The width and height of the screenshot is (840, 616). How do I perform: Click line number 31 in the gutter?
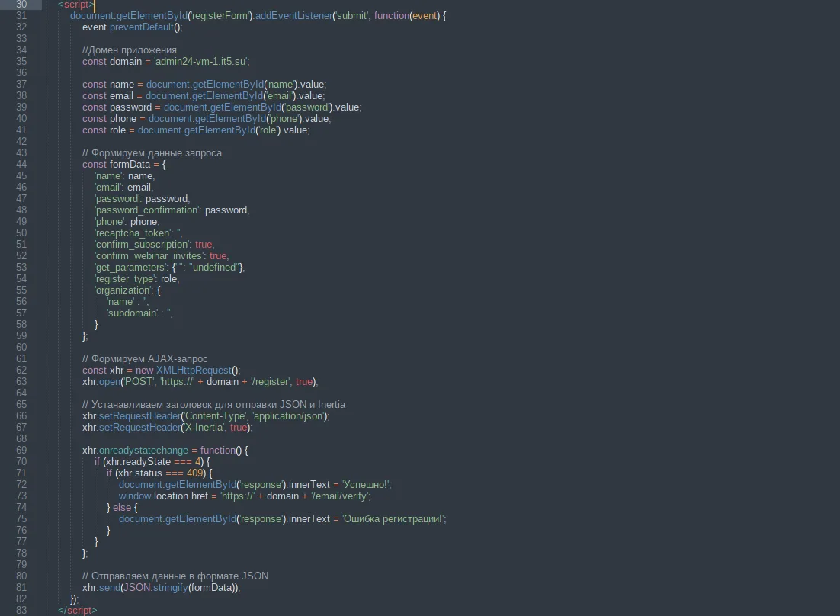[x=21, y=16]
